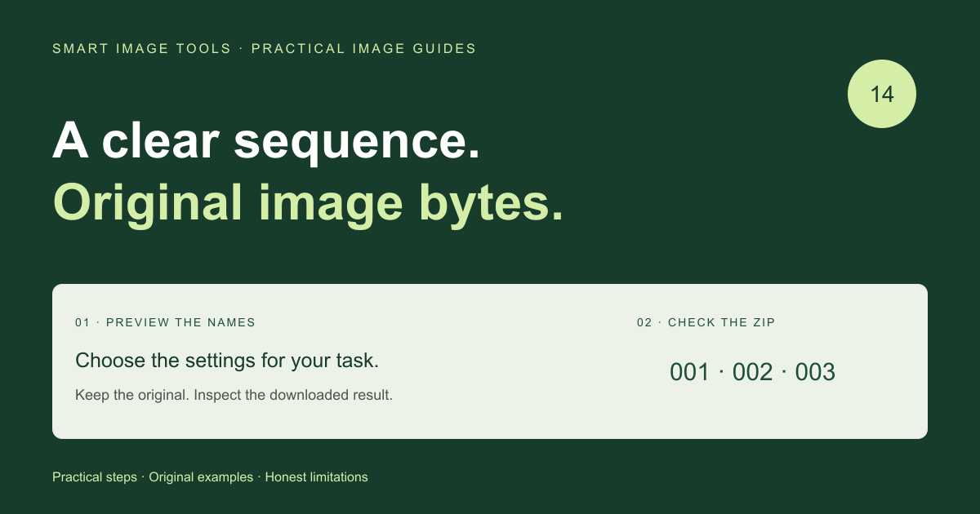Click 'Choose the settings for your task.'
Image resolution: width=980 pixels, height=514 pixels.
pos(227,361)
